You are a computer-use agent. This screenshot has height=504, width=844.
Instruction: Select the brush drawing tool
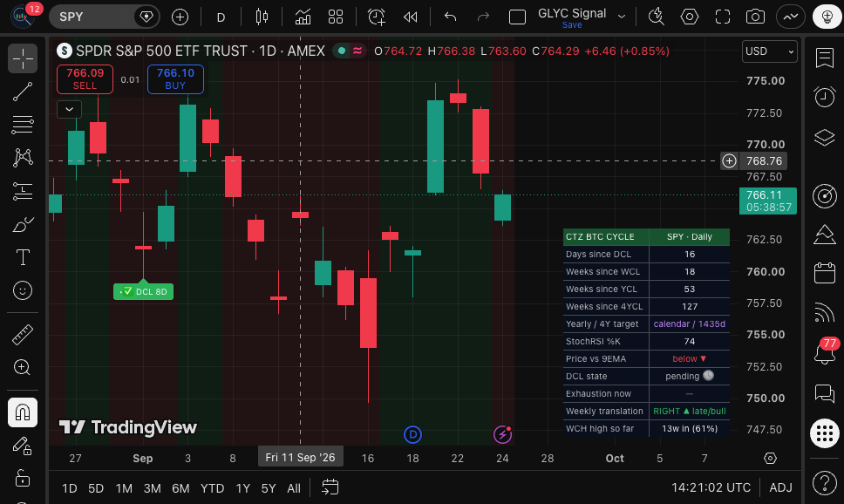point(23,225)
